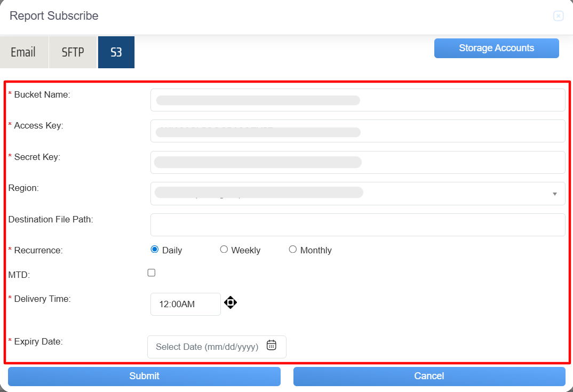Focus the Destination File Path field
Viewport: 573px width, 392px height.
point(357,225)
